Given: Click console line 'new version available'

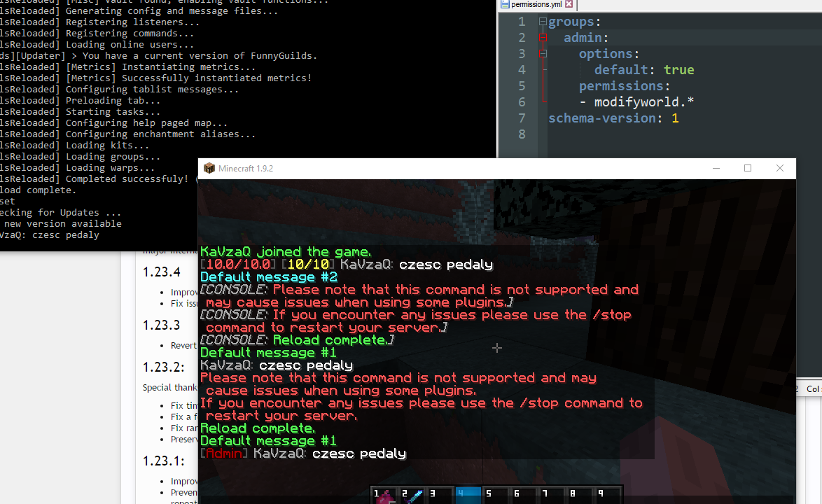Looking at the screenshot, I should [62, 224].
